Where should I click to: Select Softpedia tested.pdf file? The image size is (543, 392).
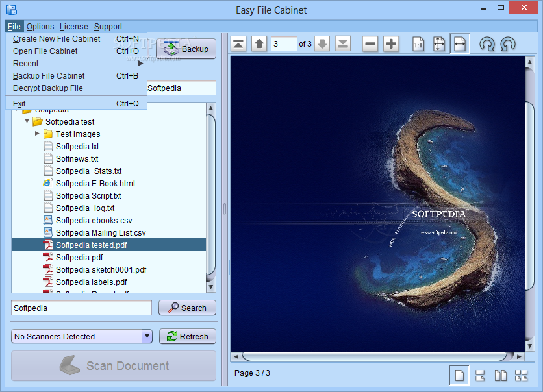[x=108, y=245]
